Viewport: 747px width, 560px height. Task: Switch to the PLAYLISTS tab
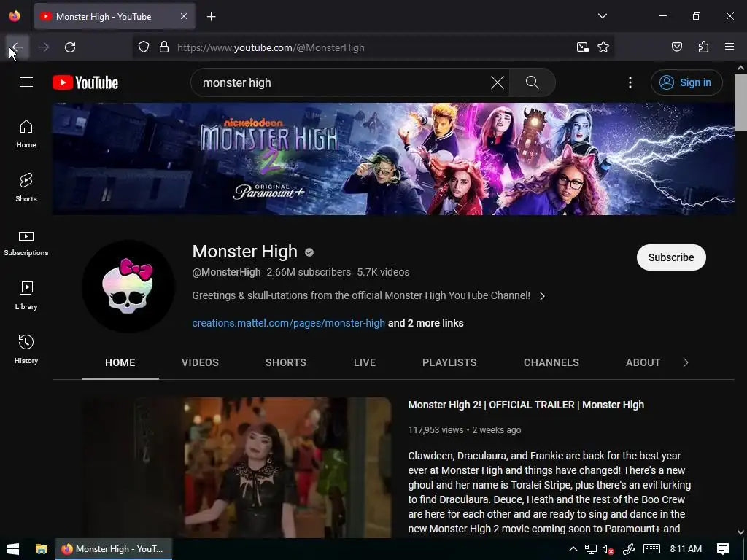[x=449, y=362]
